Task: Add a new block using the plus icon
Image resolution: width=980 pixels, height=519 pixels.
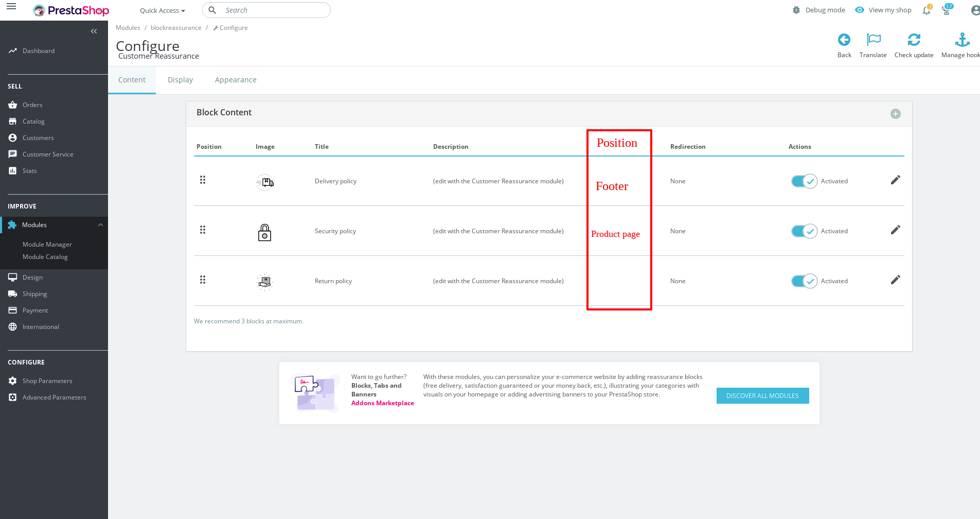Action: pos(896,114)
